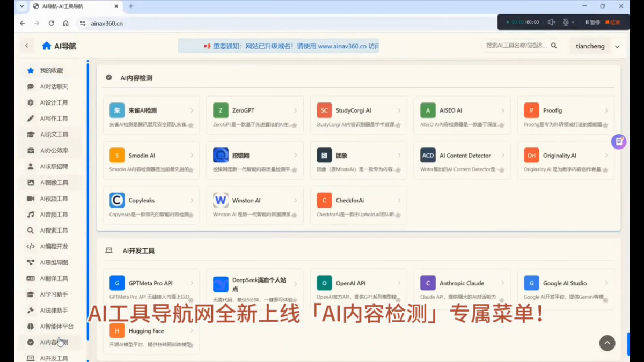The width and height of the screenshot is (644, 362).
Task: Toggle recorder microphone
Action: [565, 22]
